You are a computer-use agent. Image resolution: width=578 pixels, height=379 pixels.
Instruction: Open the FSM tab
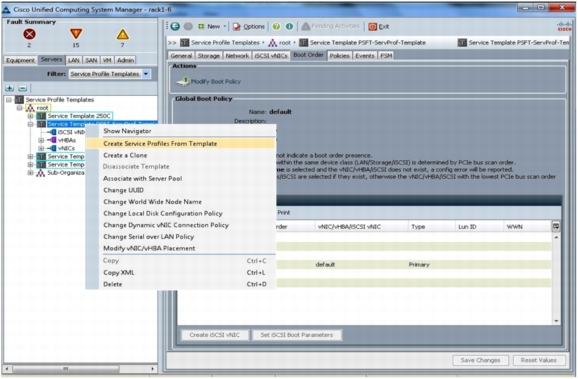(x=386, y=56)
